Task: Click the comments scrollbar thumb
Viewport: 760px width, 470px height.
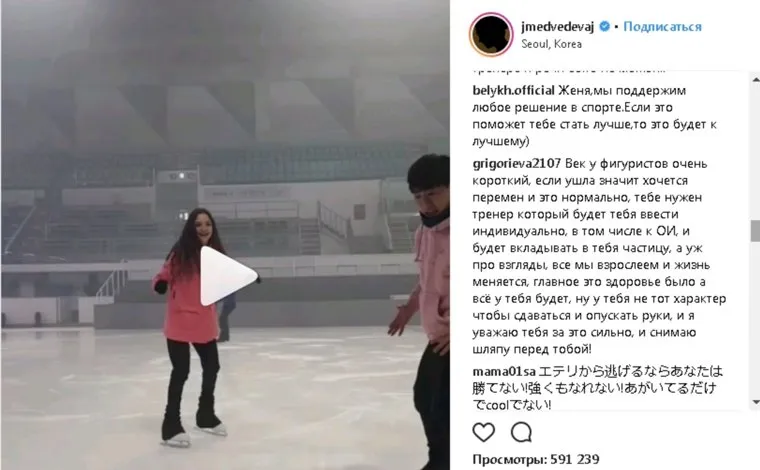Action: pos(755,231)
